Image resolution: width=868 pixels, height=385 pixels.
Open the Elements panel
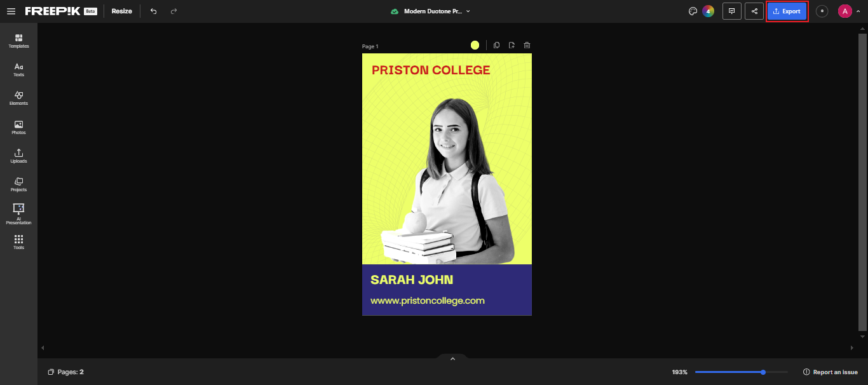click(x=18, y=98)
